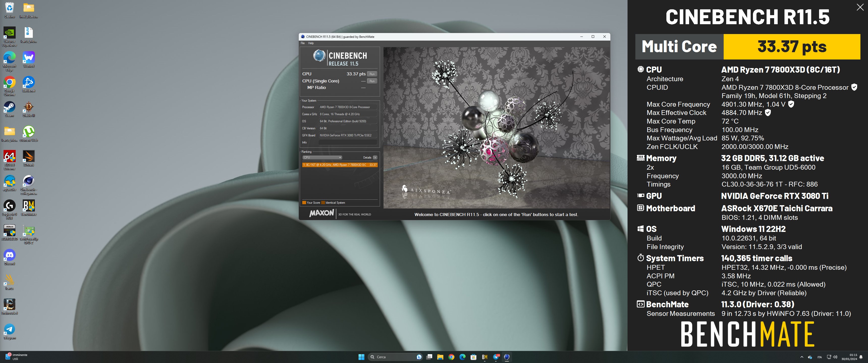868x363 pixels.
Task: Select the BenchMate desktop shortcut
Action: pos(29,208)
